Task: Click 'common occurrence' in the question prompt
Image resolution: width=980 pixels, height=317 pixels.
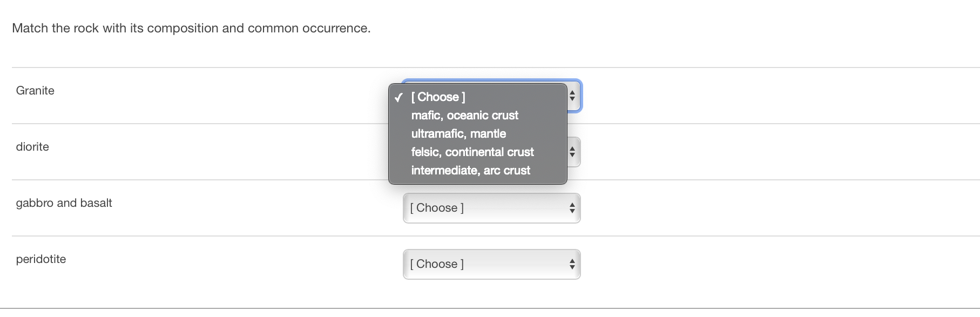Action: click(x=308, y=28)
